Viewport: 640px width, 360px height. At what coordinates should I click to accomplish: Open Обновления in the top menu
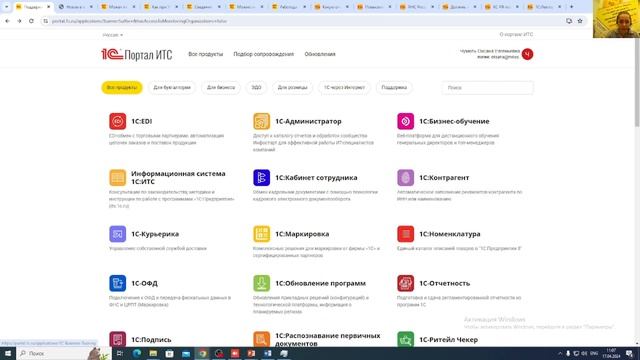(x=320, y=54)
